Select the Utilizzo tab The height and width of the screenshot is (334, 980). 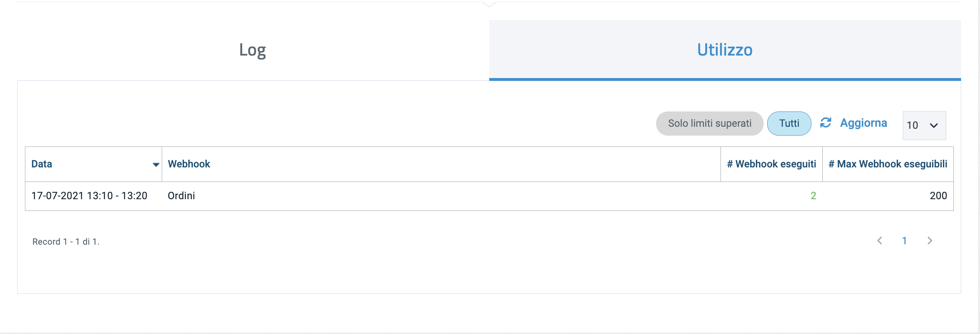coord(724,50)
